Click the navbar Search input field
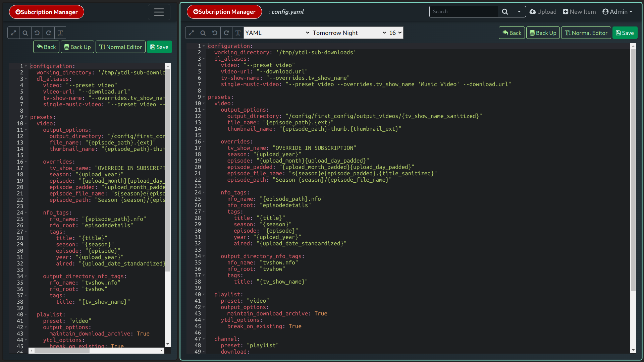Viewport: 644px width, 362px height. (x=463, y=12)
